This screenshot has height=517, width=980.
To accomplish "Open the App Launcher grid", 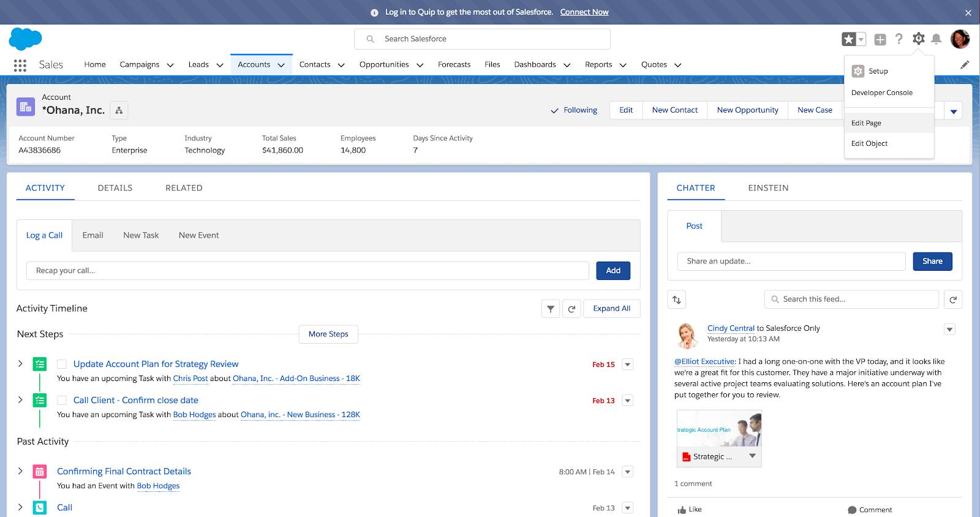I will 20,65.
